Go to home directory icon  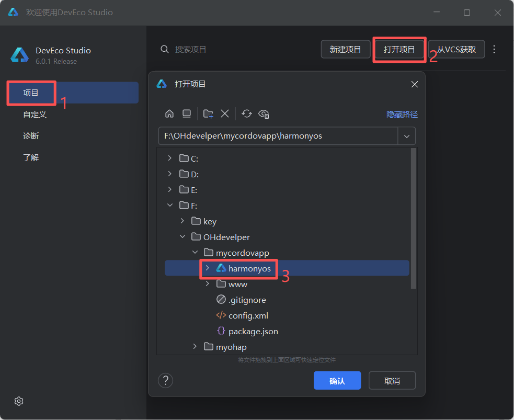pos(169,114)
